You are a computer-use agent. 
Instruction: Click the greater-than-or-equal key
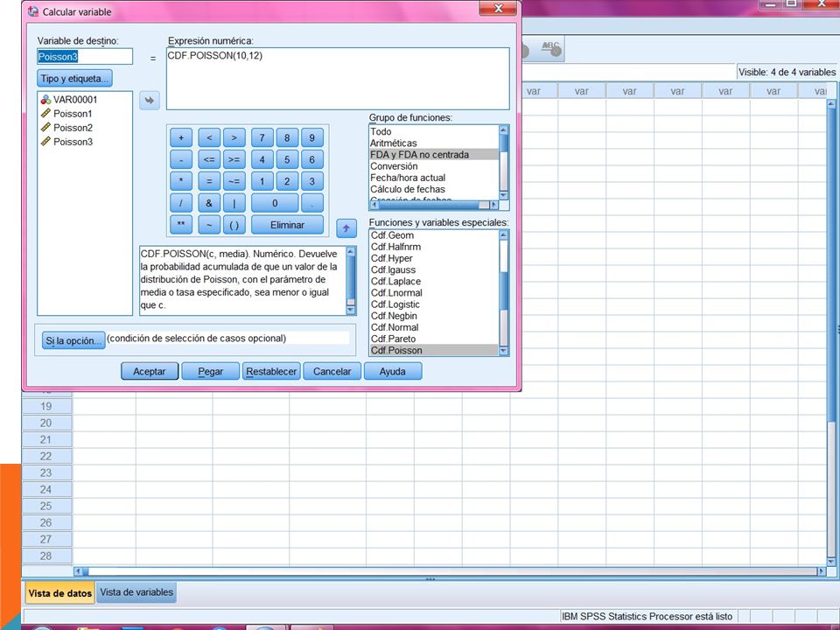tap(234, 159)
